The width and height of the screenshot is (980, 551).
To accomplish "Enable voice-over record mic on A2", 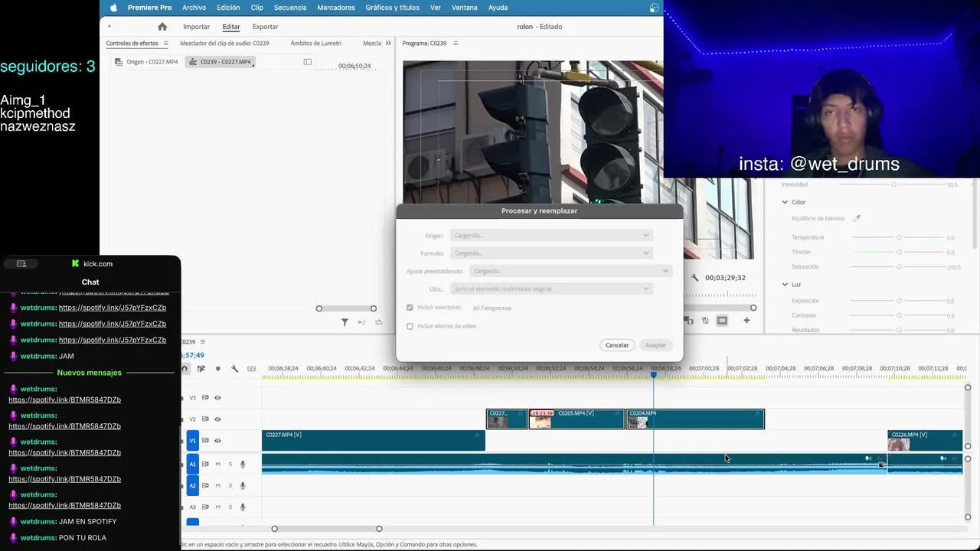I will pos(243,485).
